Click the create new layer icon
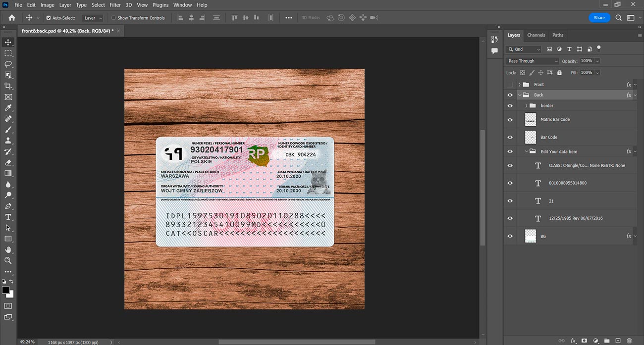Image resolution: width=644 pixels, height=345 pixels. (618, 341)
